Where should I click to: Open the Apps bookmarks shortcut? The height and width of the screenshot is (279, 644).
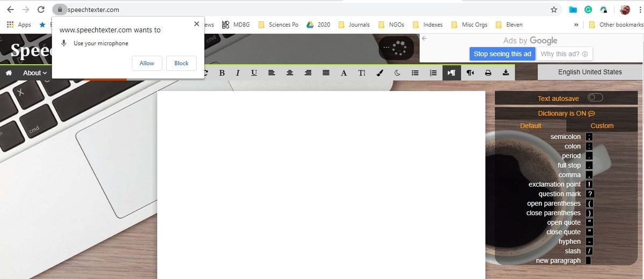(19, 25)
